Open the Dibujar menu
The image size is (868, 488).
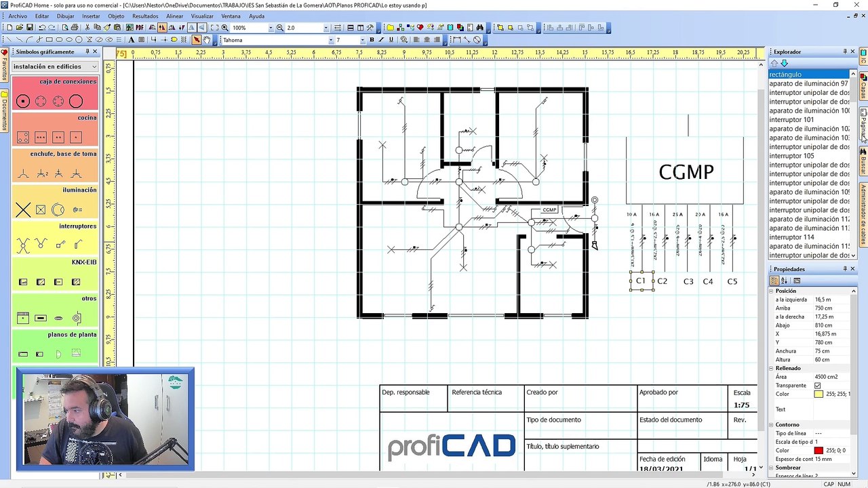[x=66, y=16]
